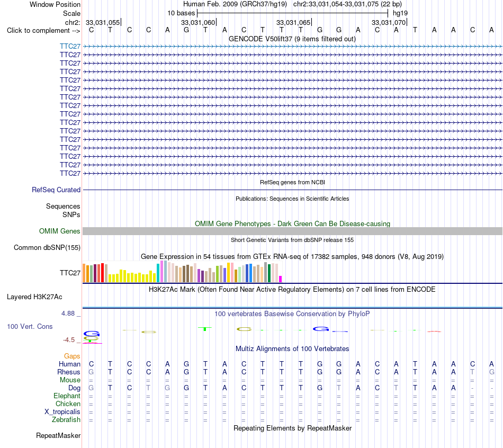
Task: Click the 100 Vert. Cons label
Action: (x=30, y=326)
